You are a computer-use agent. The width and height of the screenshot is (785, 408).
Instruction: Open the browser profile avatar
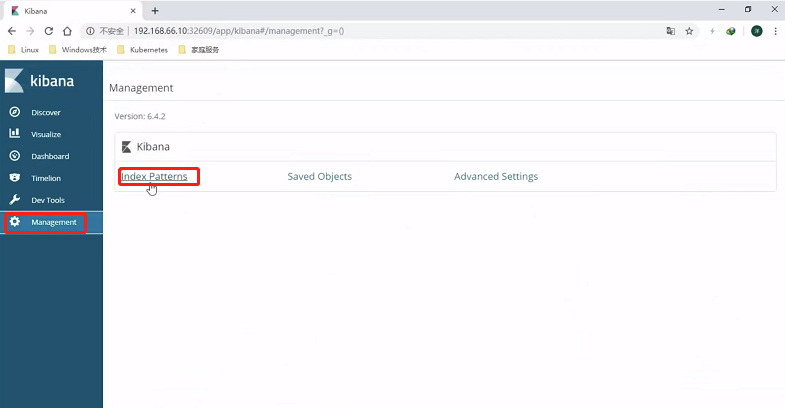(x=757, y=31)
